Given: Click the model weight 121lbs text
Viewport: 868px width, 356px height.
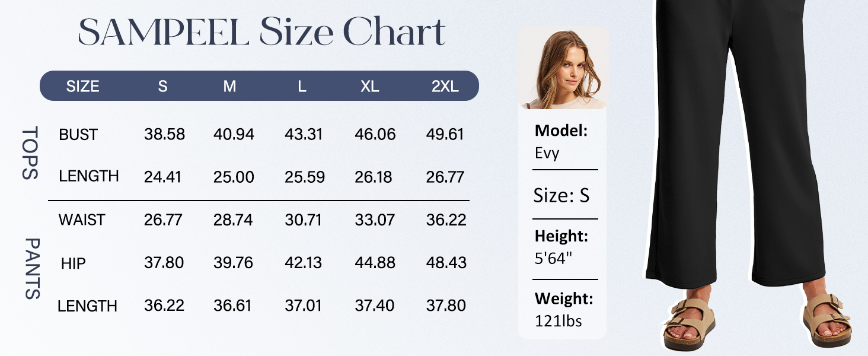Looking at the screenshot, I should [558, 322].
